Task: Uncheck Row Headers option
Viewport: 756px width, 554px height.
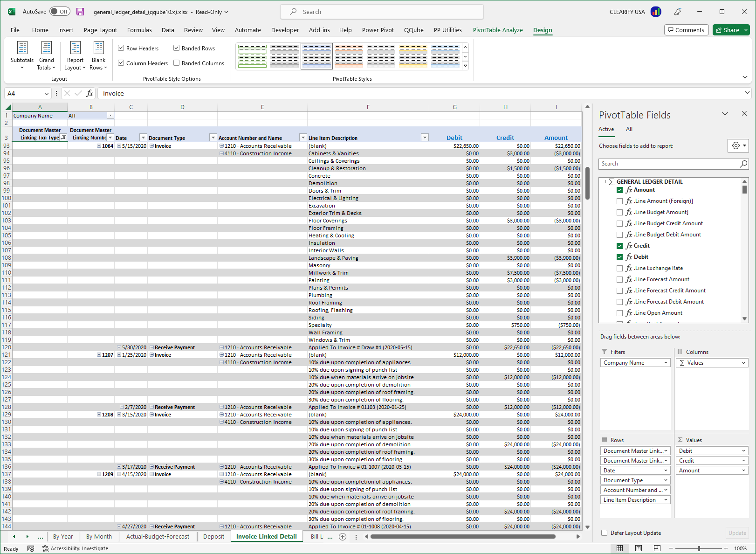Action: [121, 48]
